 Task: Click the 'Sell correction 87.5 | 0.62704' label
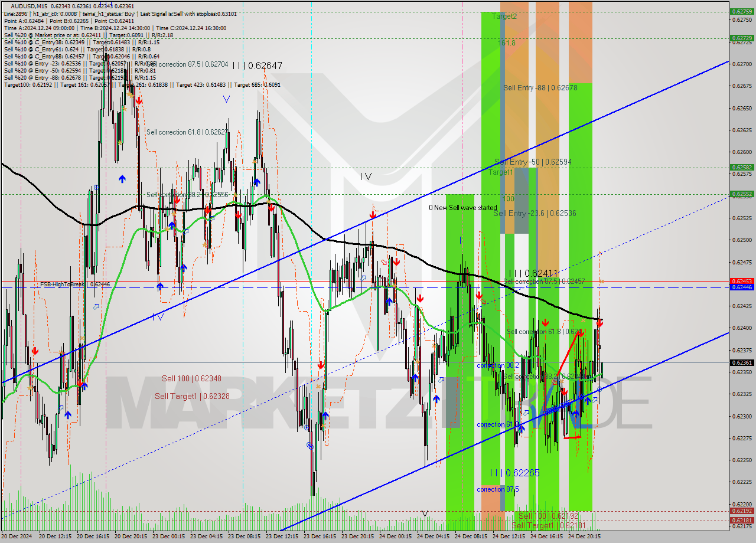click(187, 64)
